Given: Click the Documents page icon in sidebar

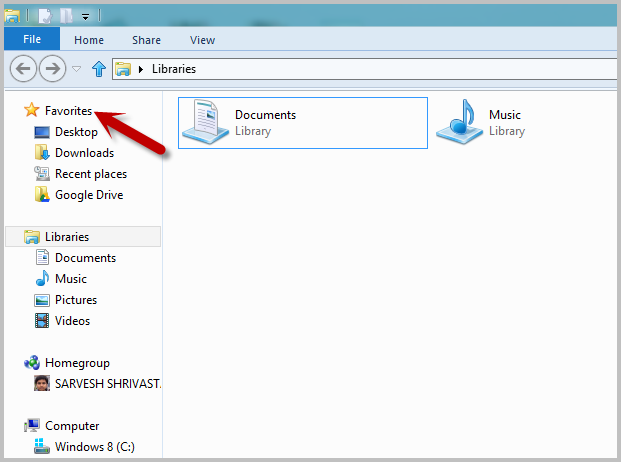Looking at the screenshot, I should 42,257.
